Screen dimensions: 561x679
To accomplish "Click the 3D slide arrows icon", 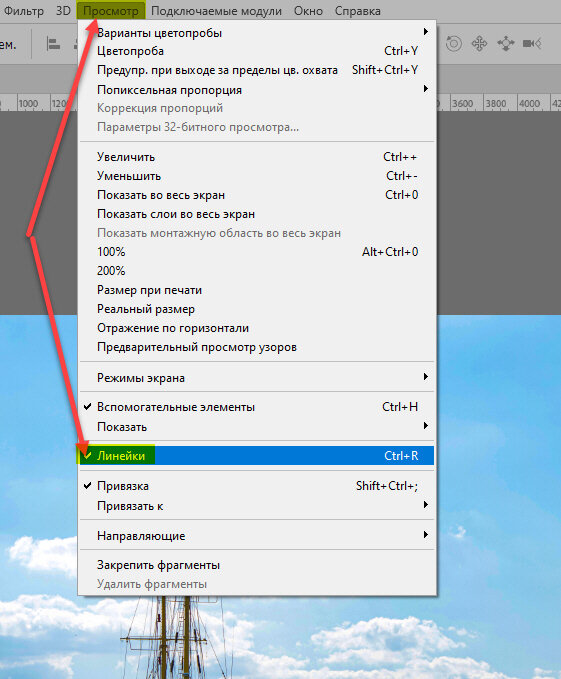I will coord(506,43).
